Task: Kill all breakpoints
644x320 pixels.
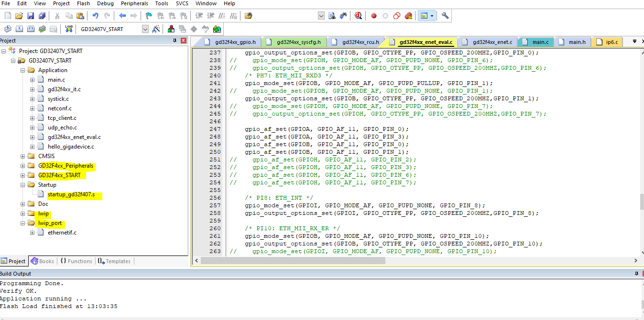Action: click(408, 16)
